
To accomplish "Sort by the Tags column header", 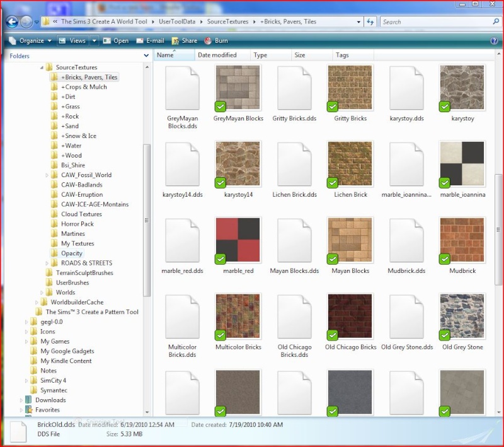I will [353, 55].
